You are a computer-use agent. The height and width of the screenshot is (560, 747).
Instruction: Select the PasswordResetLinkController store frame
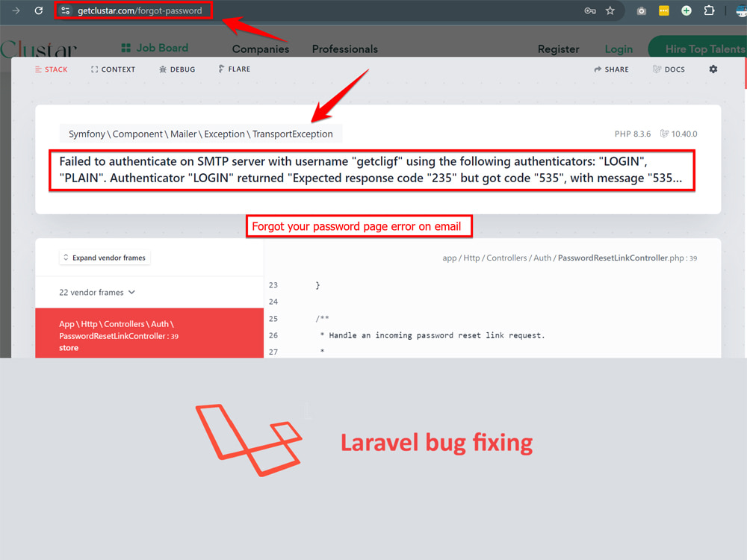pos(149,333)
